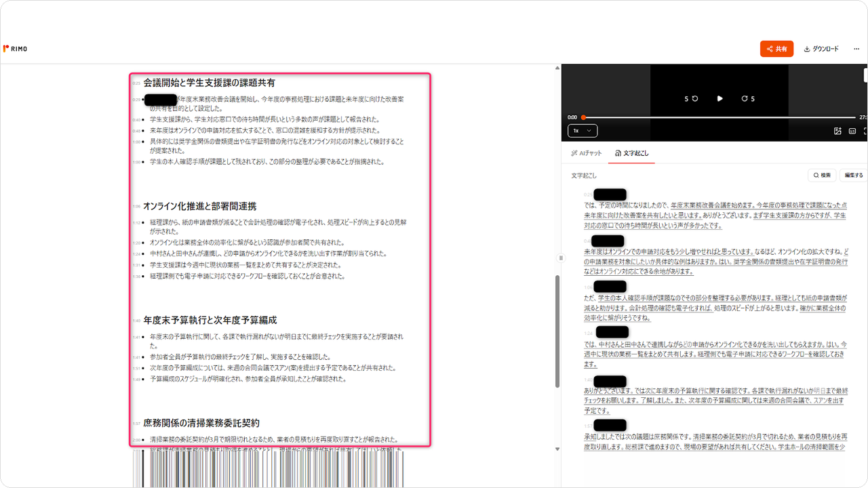Screen dimensions: 868x488
Task: Open the 共有 share button
Action: click(776, 49)
